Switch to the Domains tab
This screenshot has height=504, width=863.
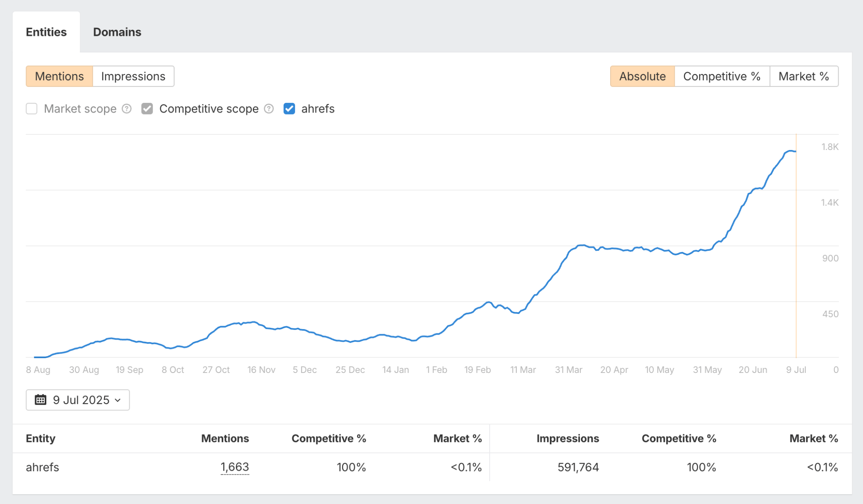coord(117,32)
